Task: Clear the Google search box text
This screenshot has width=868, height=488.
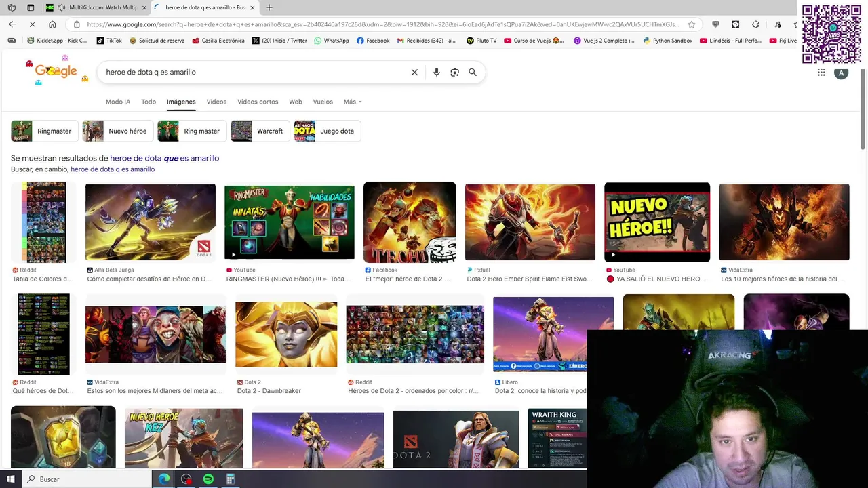Action: pos(414,72)
